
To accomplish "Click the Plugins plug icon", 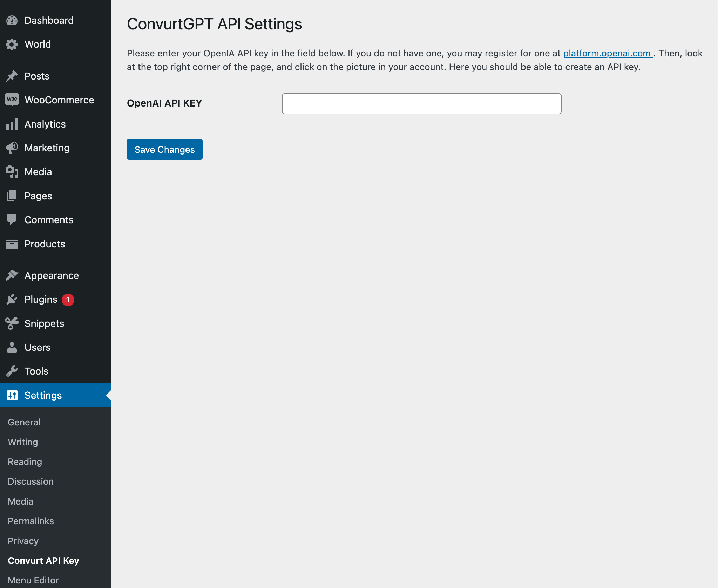I will tap(12, 299).
